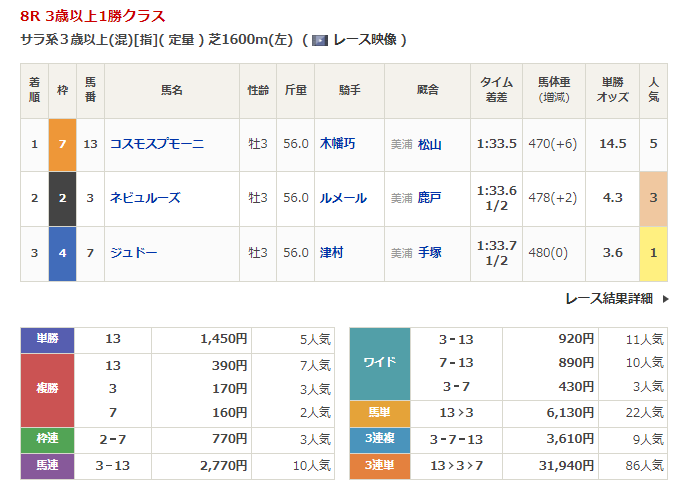Click the black frame 2 badge
Viewport: 686px width, 489px height.
[62, 198]
